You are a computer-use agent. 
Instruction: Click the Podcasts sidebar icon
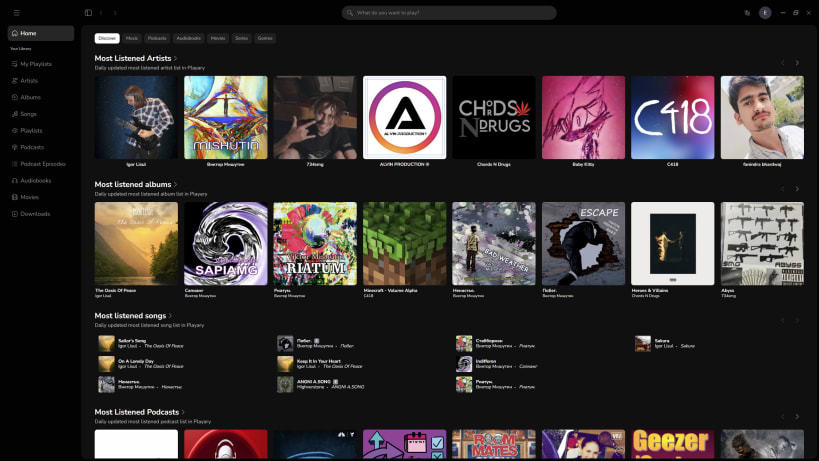[x=15, y=147]
